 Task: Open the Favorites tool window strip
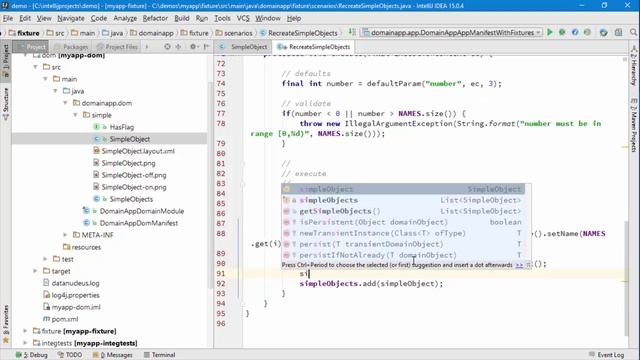coord(6,324)
